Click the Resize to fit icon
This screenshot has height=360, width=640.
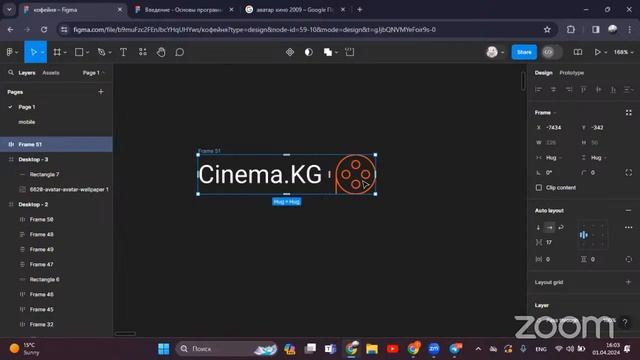(x=629, y=113)
